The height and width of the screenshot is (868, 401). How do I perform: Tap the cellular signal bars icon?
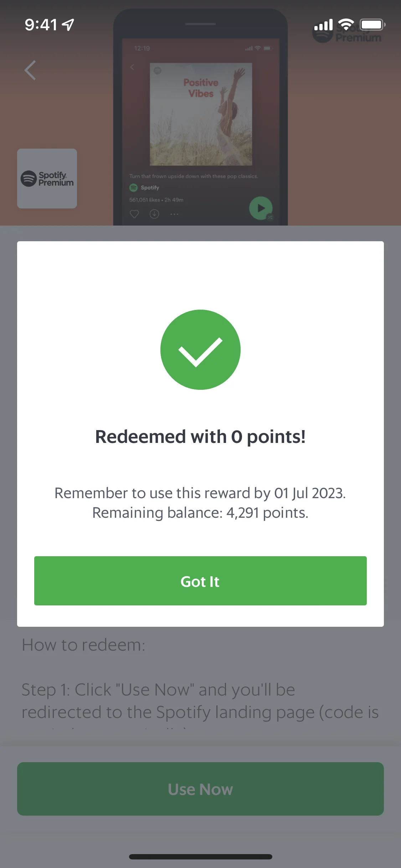click(324, 24)
